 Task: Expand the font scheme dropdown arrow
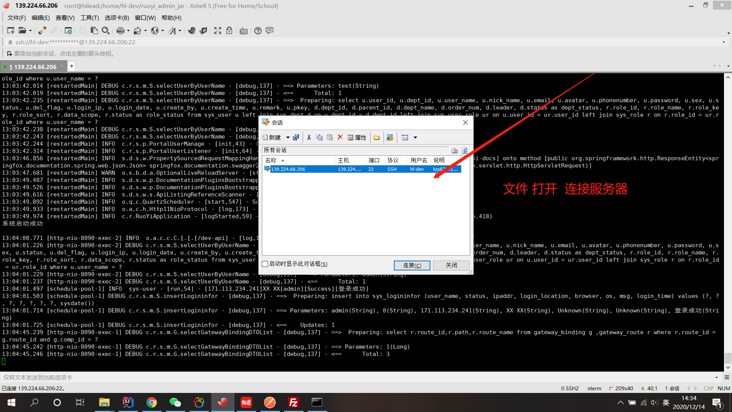click(180, 31)
